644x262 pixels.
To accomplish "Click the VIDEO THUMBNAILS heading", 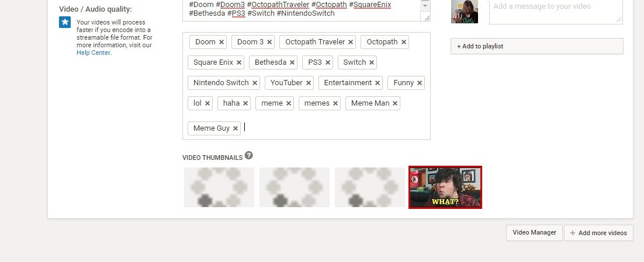I will 212,158.
